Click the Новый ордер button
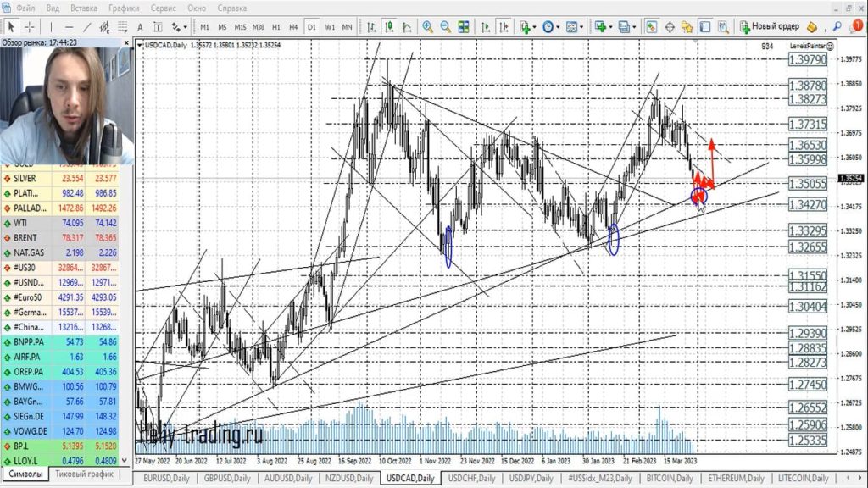 point(770,26)
